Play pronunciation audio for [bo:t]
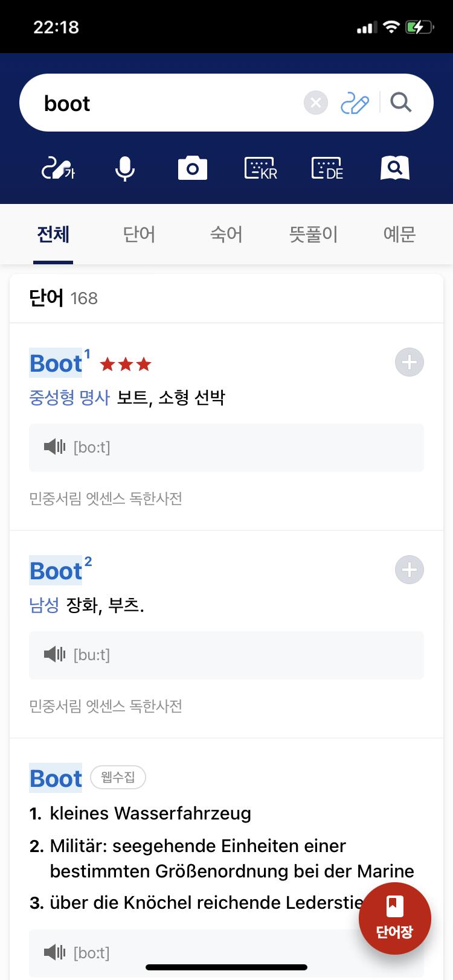 [x=55, y=447]
